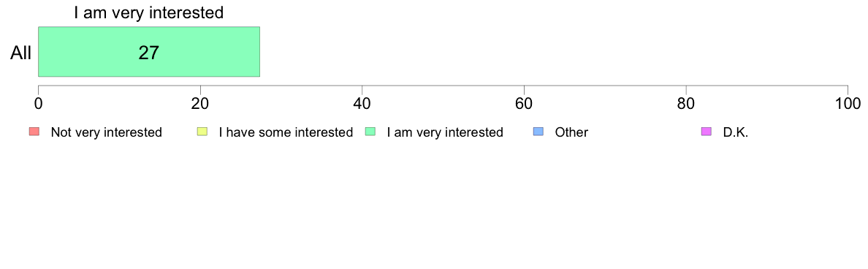
Task: Click the 0 axis tick label
Action: pyautogui.click(x=38, y=104)
